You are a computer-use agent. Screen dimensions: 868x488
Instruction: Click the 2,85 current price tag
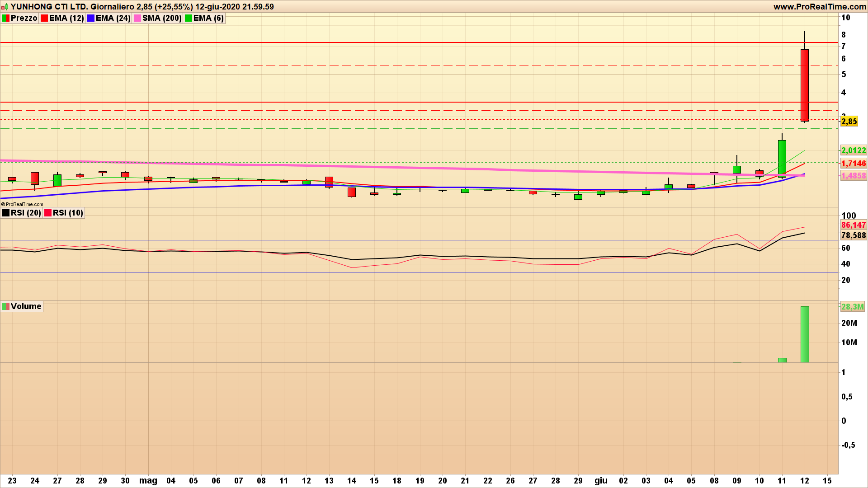pos(849,121)
